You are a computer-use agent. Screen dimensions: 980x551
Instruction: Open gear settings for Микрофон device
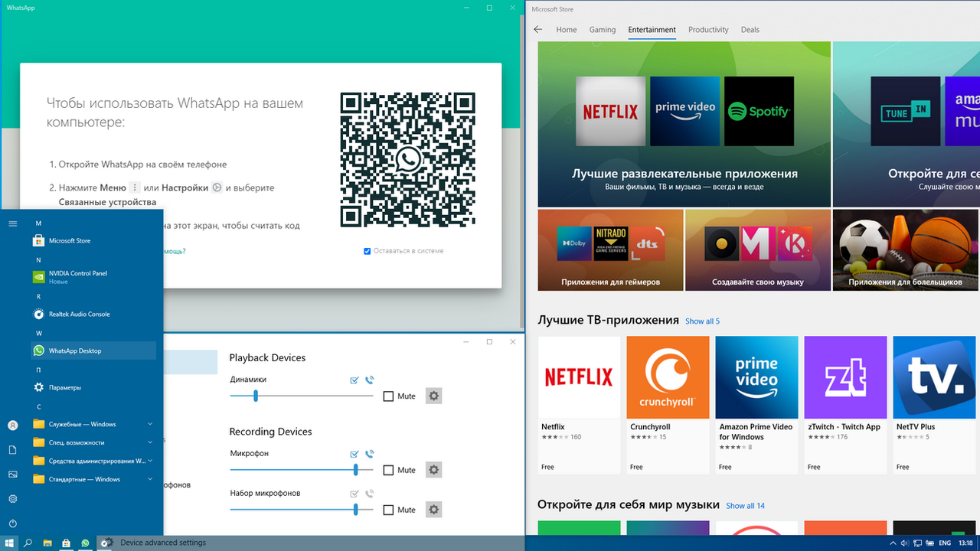coord(434,470)
